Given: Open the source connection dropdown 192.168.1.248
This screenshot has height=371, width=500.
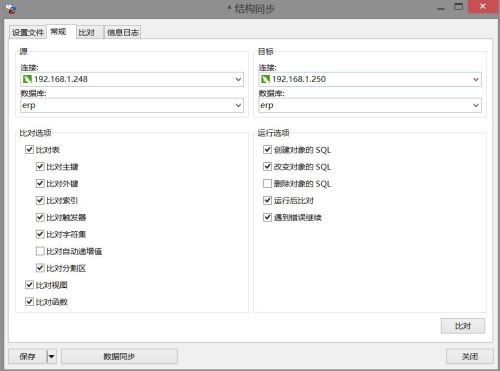Looking at the screenshot, I should [x=132, y=79].
